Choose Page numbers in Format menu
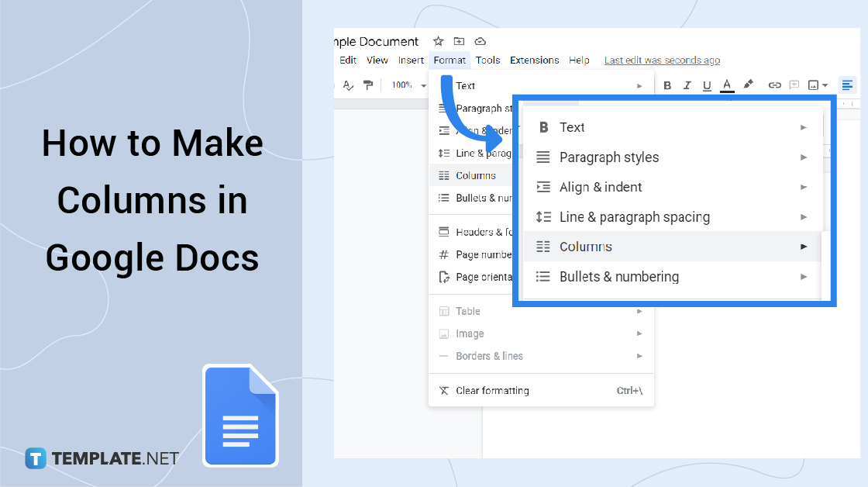This screenshot has width=868, height=487. (472, 255)
